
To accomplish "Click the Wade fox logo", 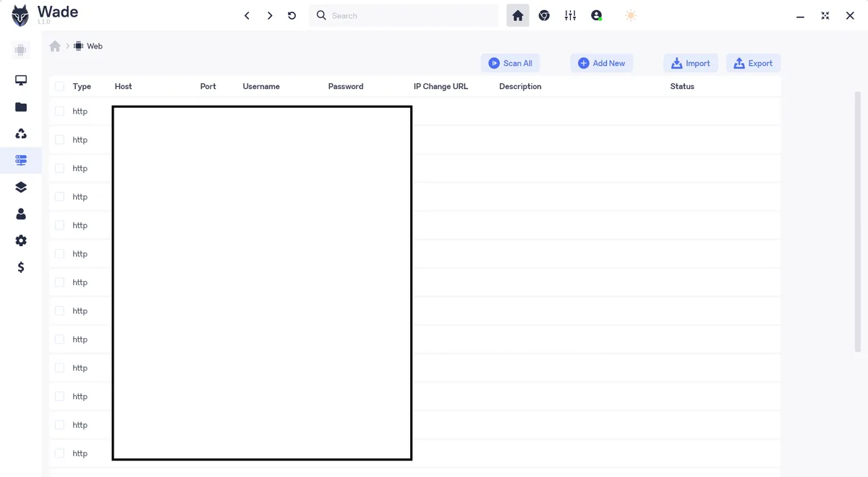I will tap(20, 16).
